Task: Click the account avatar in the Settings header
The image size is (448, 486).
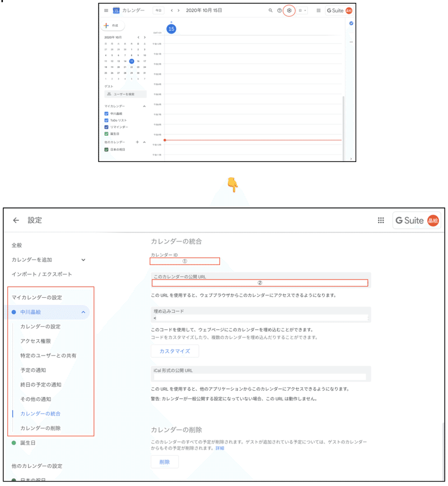Action: click(x=433, y=221)
